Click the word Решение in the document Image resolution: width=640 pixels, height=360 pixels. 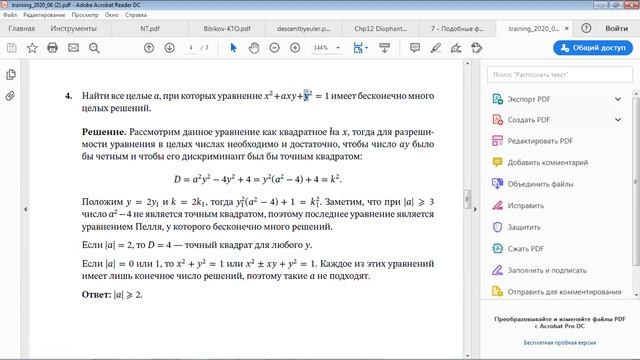coord(104,132)
